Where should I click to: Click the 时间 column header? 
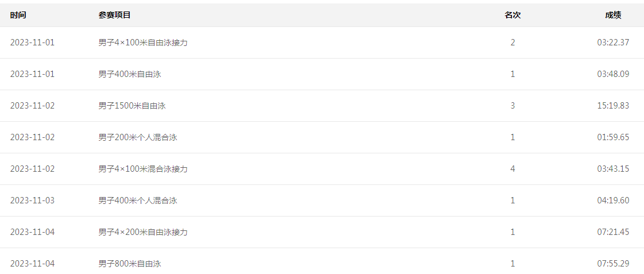[18, 15]
